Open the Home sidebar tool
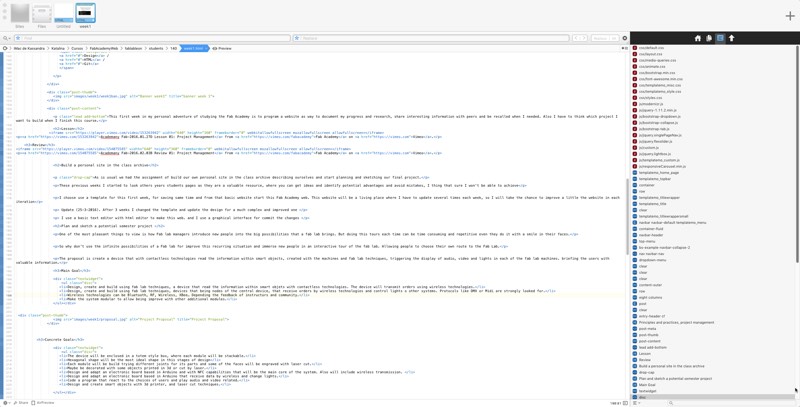The height and width of the screenshot is (407, 800). [x=697, y=38]
